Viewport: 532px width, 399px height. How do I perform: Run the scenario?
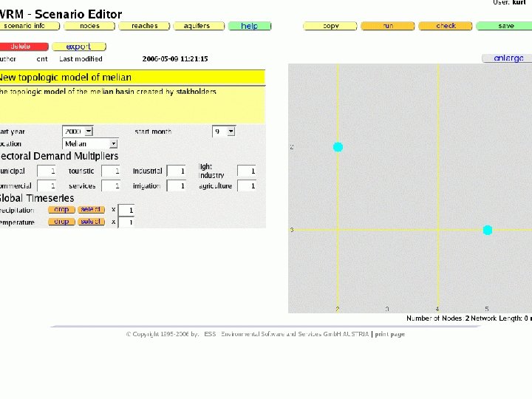388,26
